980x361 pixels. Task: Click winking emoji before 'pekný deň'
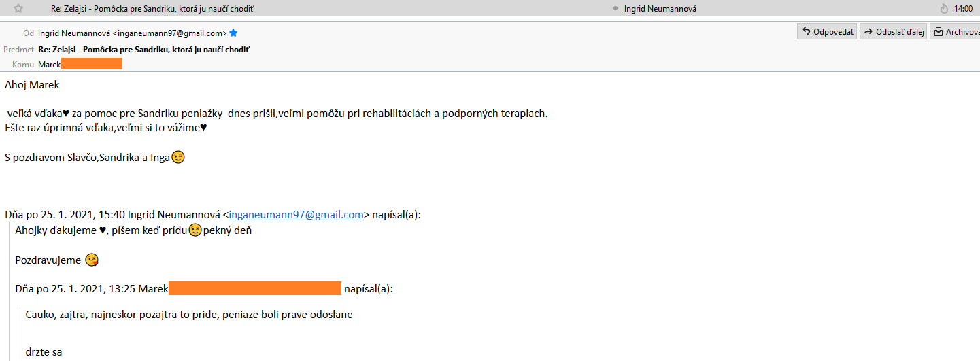click(195, 230)
